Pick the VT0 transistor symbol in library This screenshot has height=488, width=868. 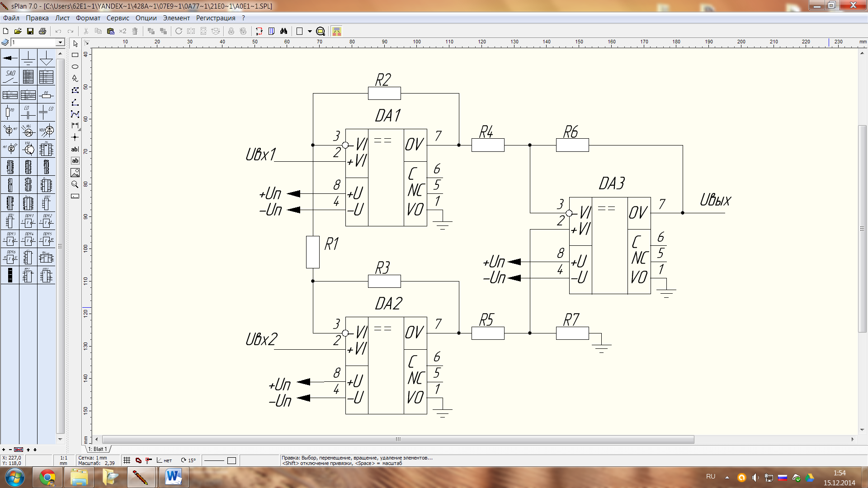point(28,149)
